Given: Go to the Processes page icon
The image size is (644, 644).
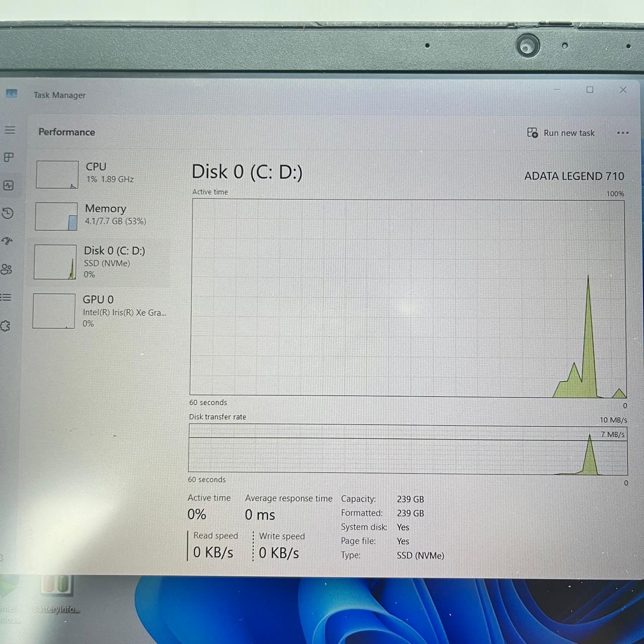Looking at the screenshot, I should pos(9,157).
